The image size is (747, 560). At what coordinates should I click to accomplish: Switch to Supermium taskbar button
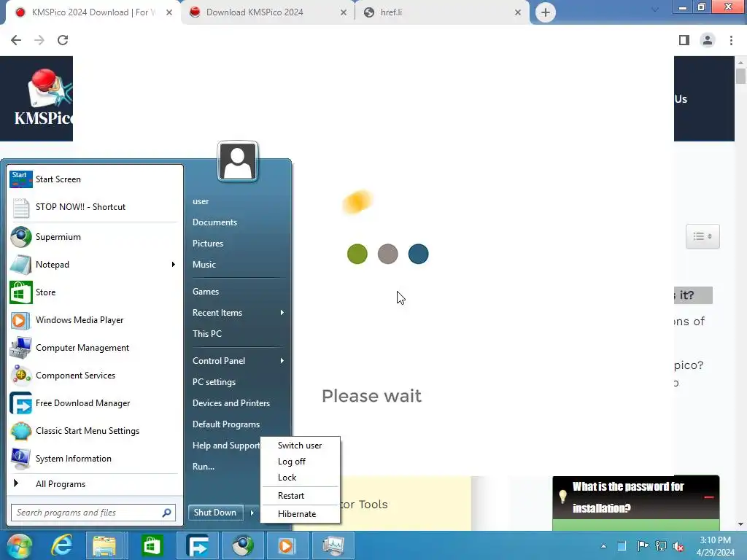[x=242, y=545]
